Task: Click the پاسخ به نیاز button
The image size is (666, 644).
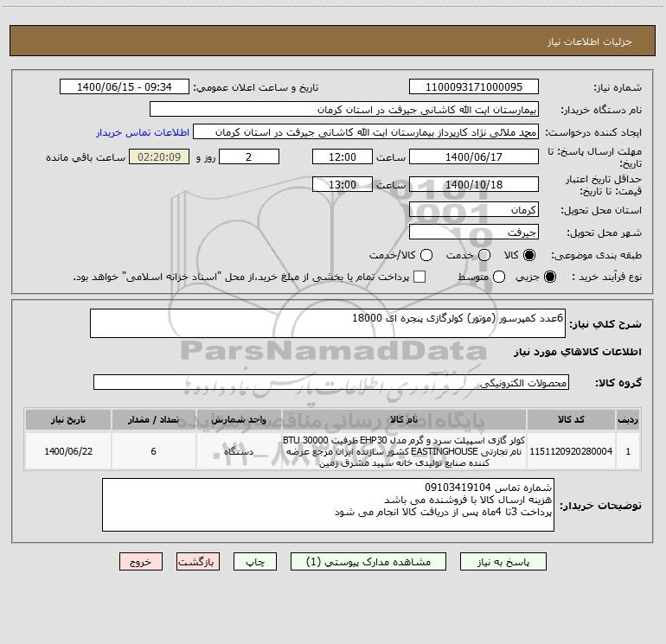Action: click(x=503, y=562)
